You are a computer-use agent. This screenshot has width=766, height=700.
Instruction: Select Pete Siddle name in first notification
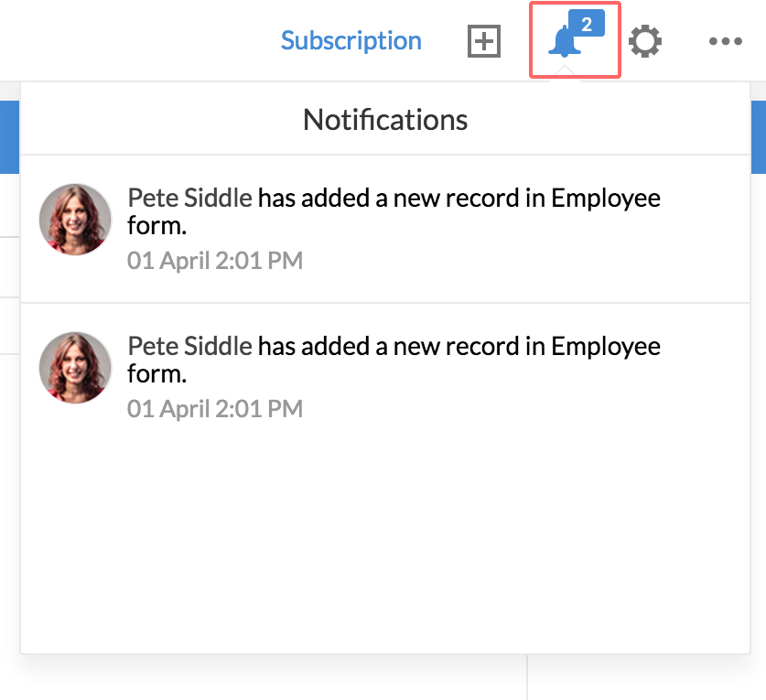click(189, 198)
